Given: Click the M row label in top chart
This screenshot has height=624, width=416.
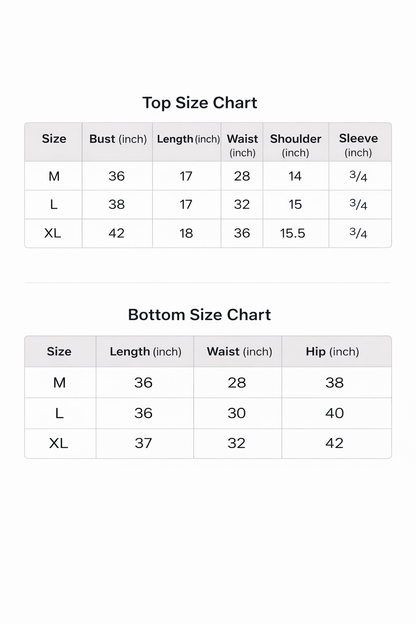Looking at the screenshot, I should tap(54, 176).
